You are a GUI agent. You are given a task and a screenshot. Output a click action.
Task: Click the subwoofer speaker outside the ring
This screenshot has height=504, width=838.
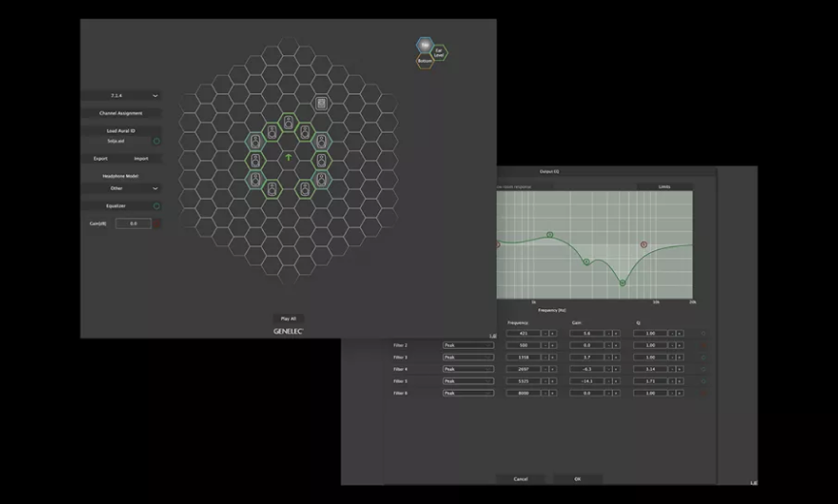tap(321, 103)
